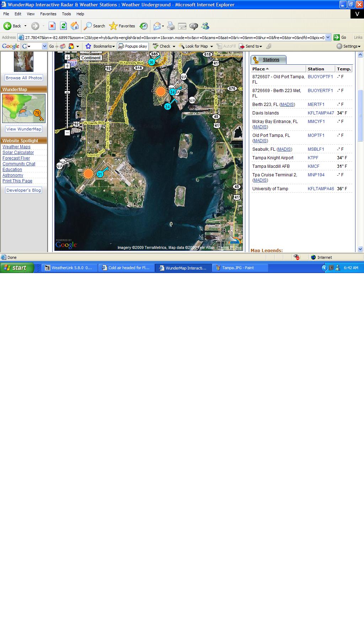Zoom out with map minus button

[67, 133]
